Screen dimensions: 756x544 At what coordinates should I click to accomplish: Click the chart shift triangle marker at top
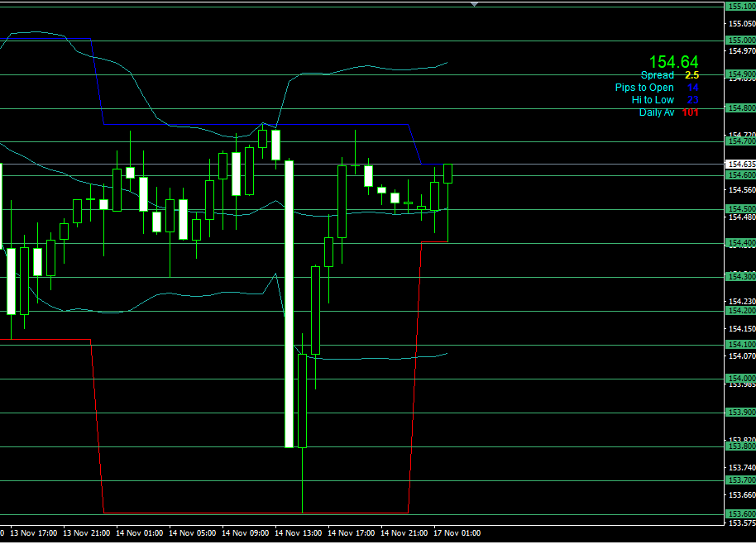click(474, 4)
